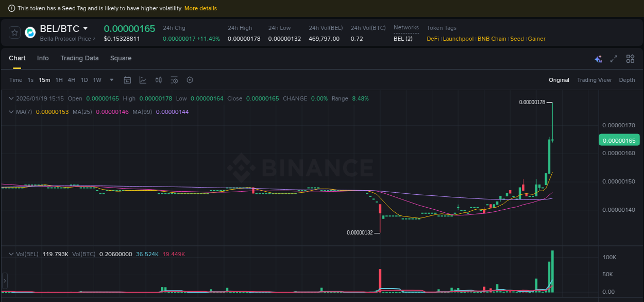
Task: Open the indicator list settings icon
Action: coord(174,80)
